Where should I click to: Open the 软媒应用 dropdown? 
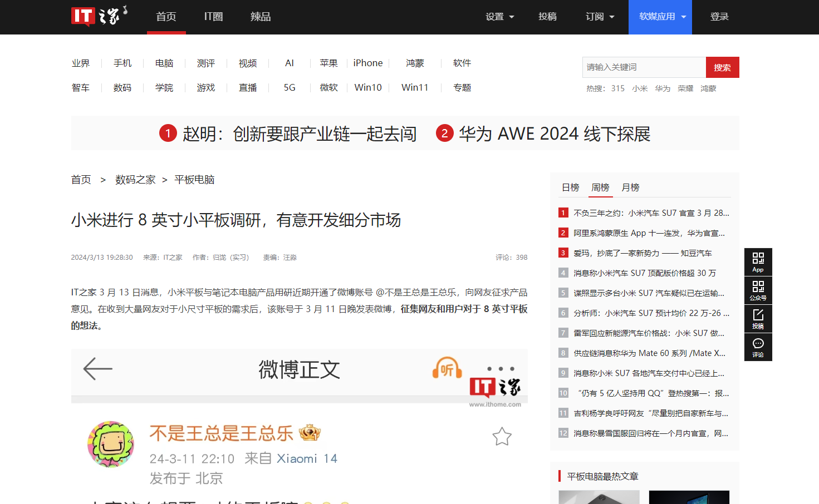[x=660, y=17]
